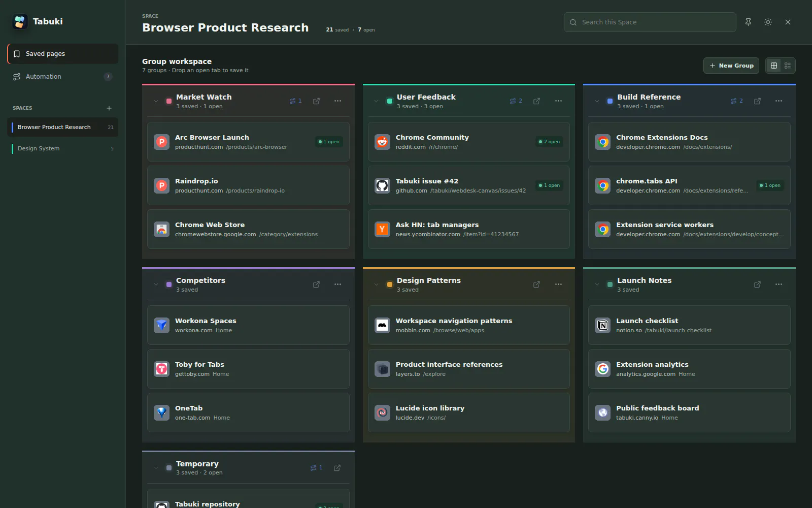Click the Reddit icon for Chrome Community
812x508 pixels.
click(x=382, y=142)
